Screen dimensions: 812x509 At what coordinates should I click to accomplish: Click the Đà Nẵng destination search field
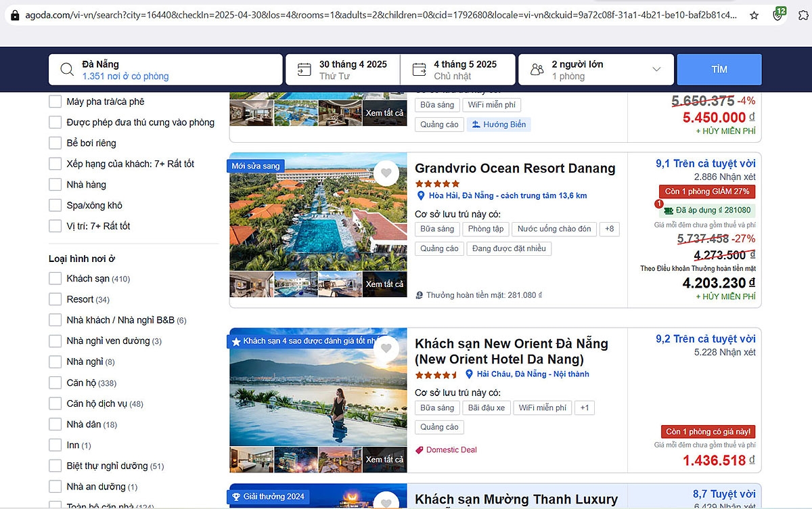(x=166, y=70)
